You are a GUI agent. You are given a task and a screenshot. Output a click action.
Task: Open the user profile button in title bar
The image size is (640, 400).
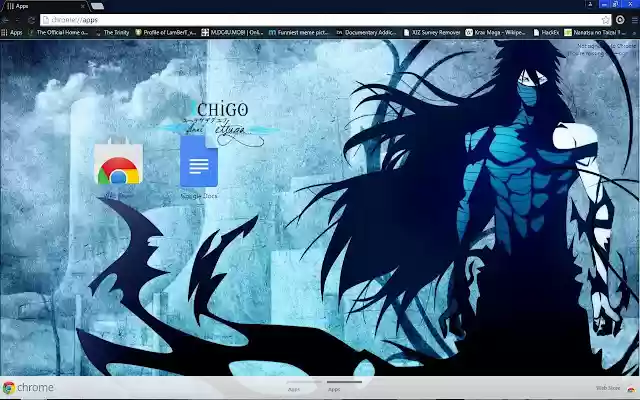(590, 4)
